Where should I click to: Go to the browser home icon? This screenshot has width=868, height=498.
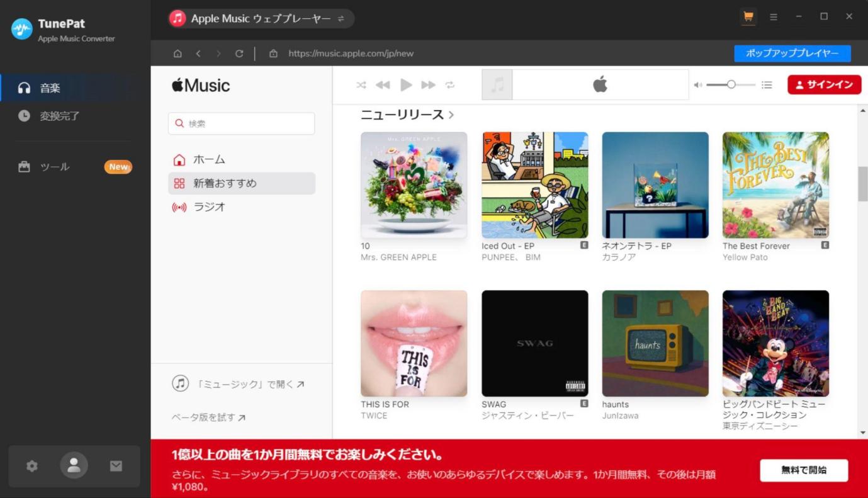[178, 54]
